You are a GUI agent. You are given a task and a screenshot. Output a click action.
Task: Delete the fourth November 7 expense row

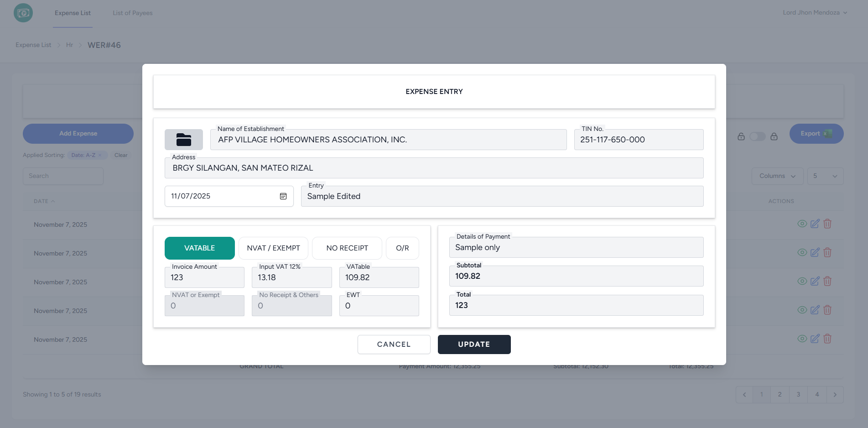click(827, 310)
